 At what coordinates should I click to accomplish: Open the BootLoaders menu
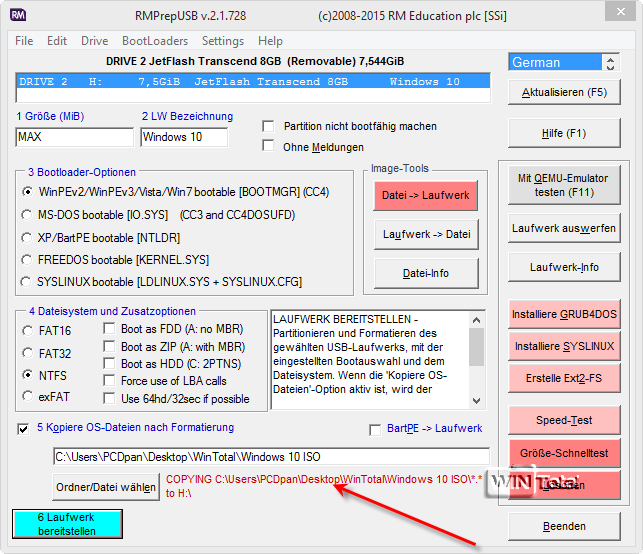point(155,41)
